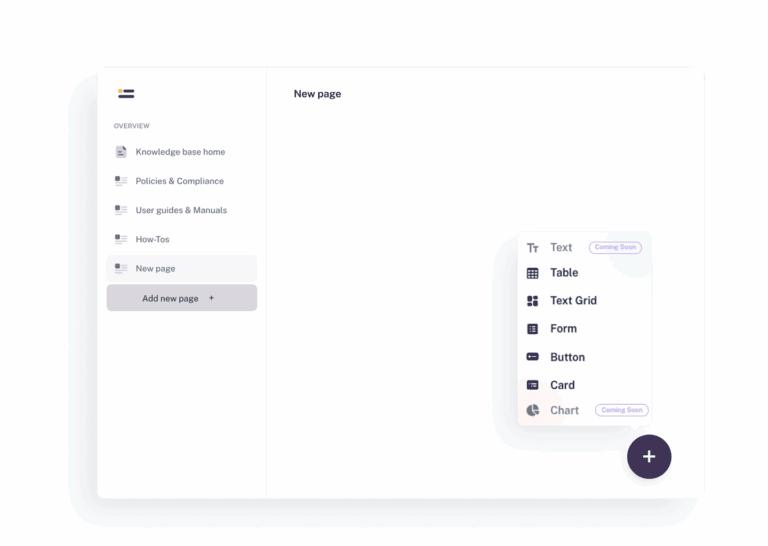
Task: Choose Table from the component menu
Action: [x=564, y=273]
